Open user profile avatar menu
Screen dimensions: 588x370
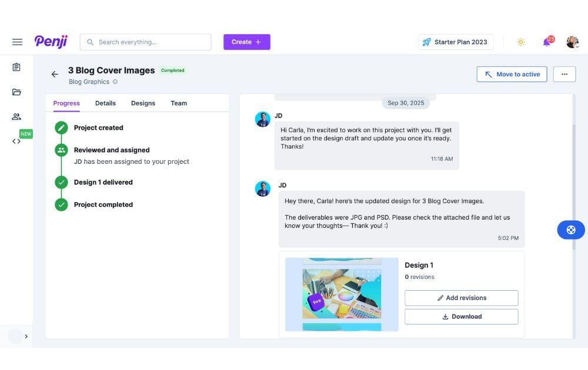[x=572, y=42]
